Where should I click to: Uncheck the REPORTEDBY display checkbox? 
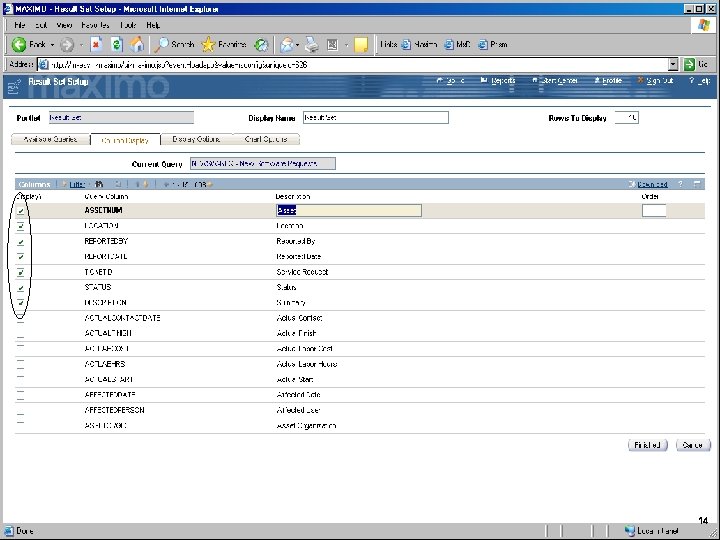click(21, 242)
